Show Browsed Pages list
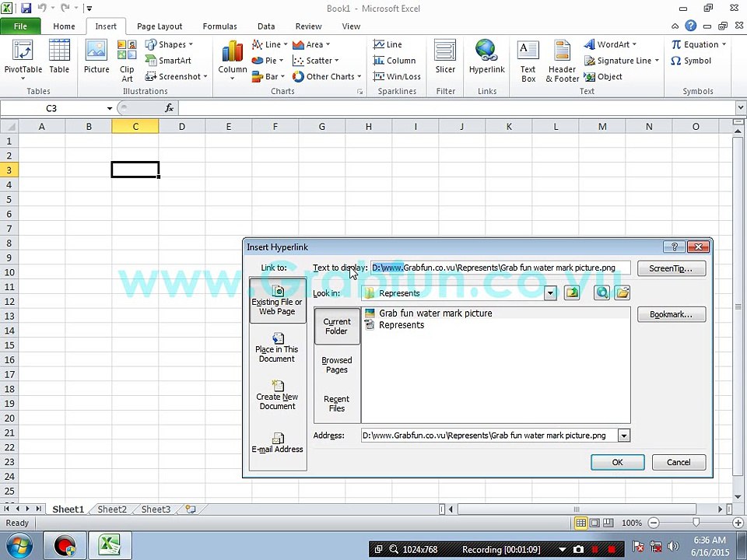Screen dimensions: 747x560 click(x=337, y=365)
